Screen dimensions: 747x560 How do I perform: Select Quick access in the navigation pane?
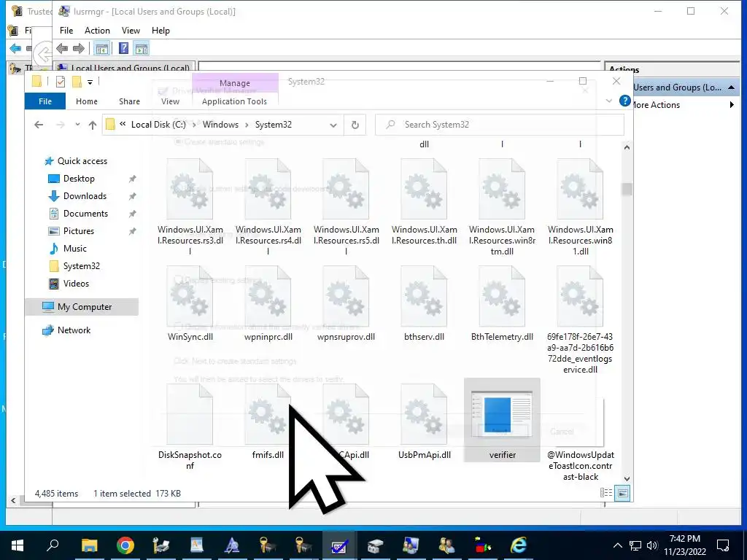[82, 161]
